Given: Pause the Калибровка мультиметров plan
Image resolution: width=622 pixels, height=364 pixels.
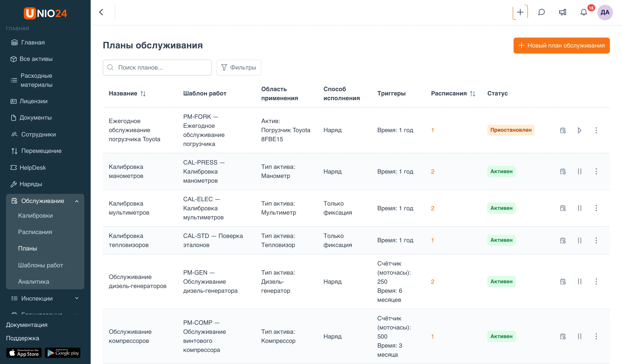Looking at the screenshot, I should 579,208.
